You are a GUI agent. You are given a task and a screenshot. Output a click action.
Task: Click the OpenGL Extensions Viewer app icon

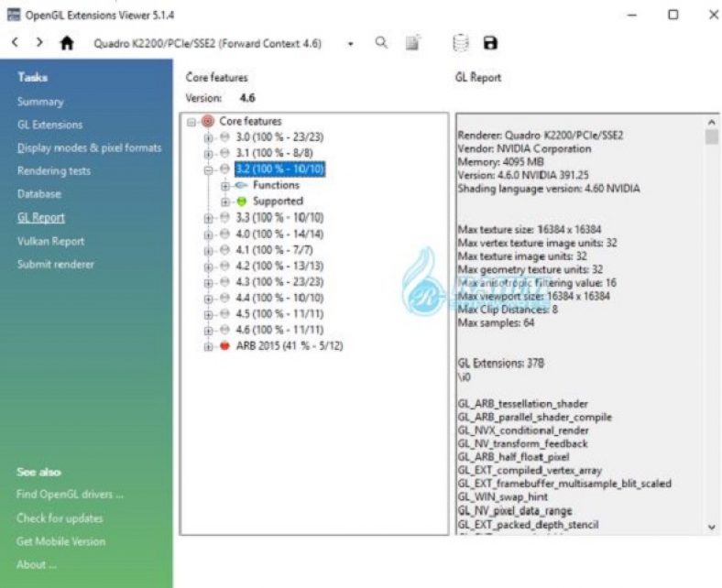14,15
